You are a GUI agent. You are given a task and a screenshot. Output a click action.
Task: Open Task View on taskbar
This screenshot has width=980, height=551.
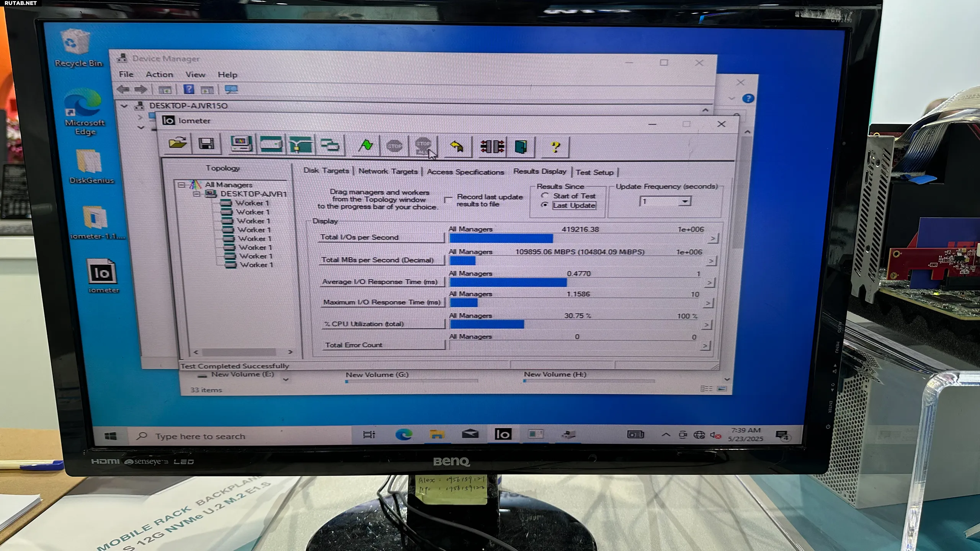369,435
